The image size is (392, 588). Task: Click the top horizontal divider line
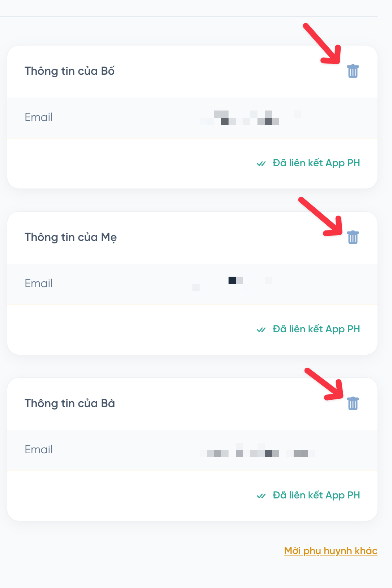click(188, 16)
